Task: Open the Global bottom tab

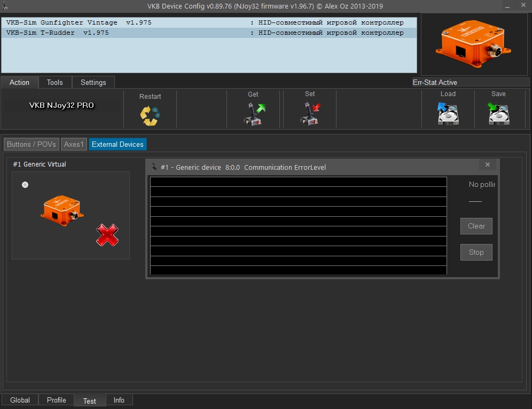Action: pyautogui.click(x=20, y=400)
